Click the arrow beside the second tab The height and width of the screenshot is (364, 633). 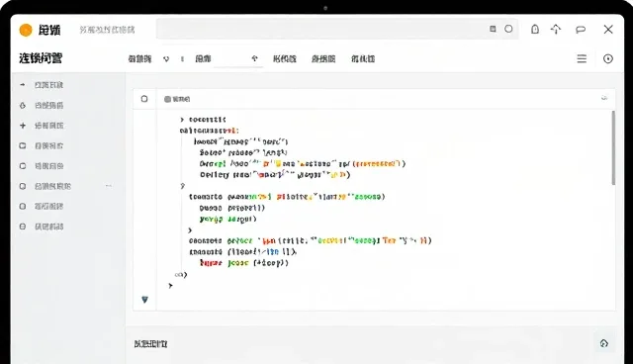click(x=254, y=58)
